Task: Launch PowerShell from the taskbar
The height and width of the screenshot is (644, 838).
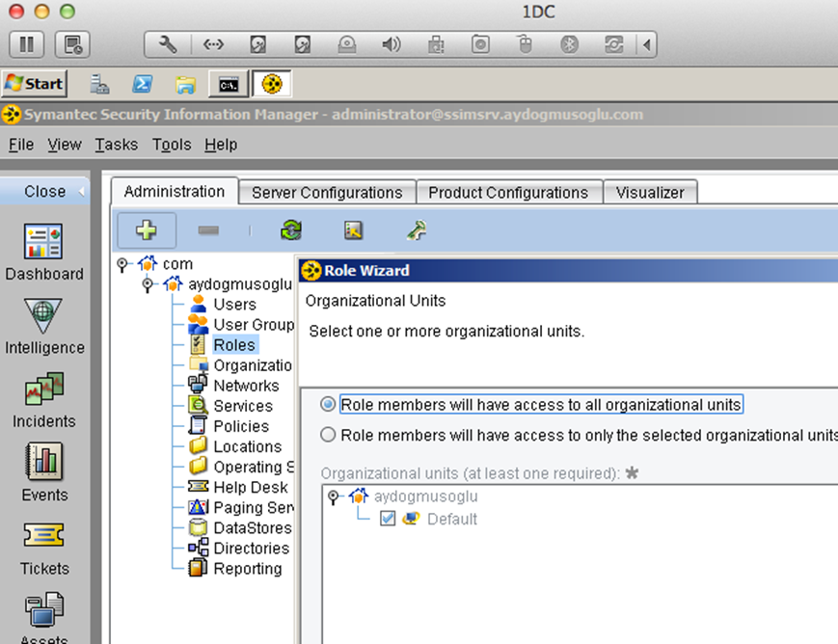Action: (142, 84)
